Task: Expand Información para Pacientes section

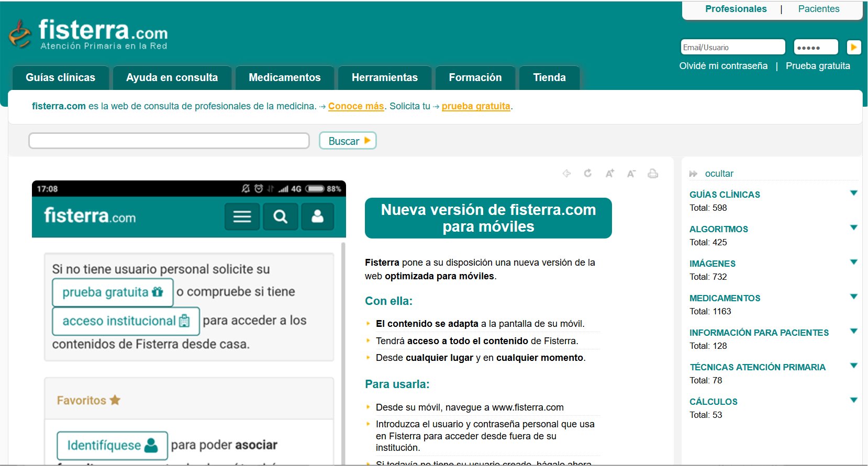Action: [x=854, y=332]
